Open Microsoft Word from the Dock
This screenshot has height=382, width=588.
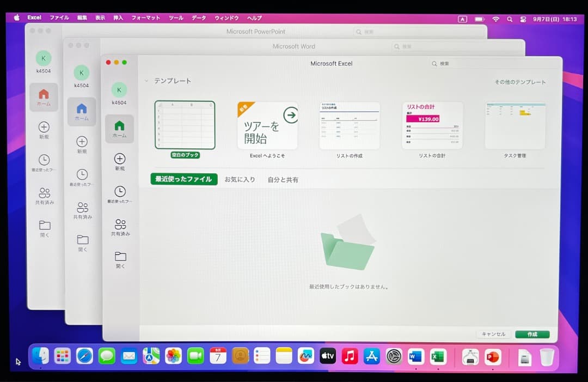point(415,357)
